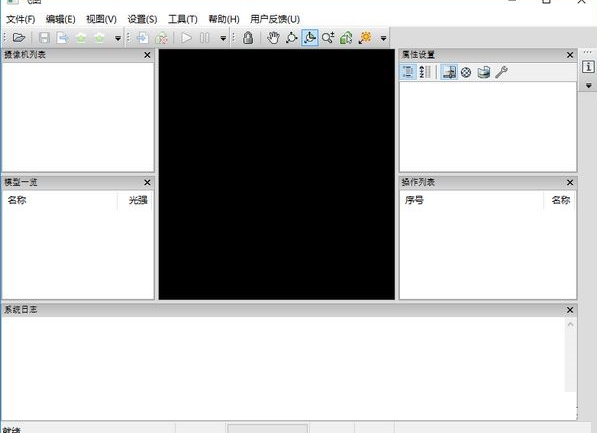Screen dimensions: 597x433
Task: Click the wrench icon in 属性设置 panel
Action: (501, 72)
